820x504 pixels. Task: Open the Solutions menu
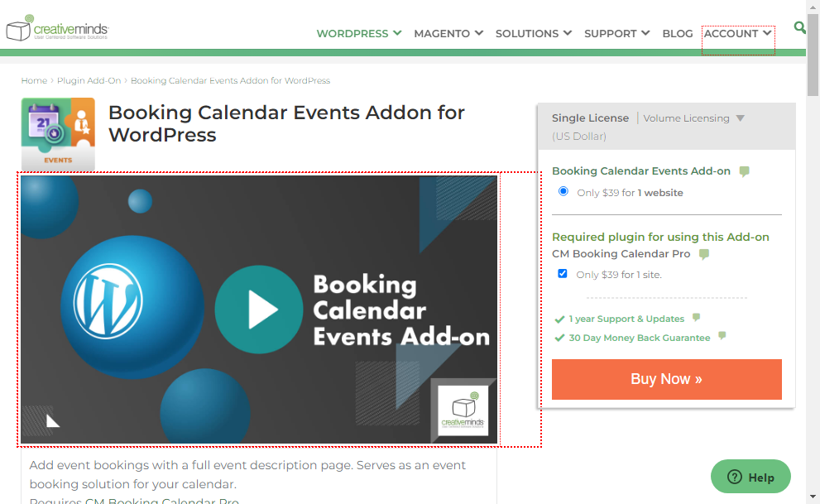coord(534,33)
